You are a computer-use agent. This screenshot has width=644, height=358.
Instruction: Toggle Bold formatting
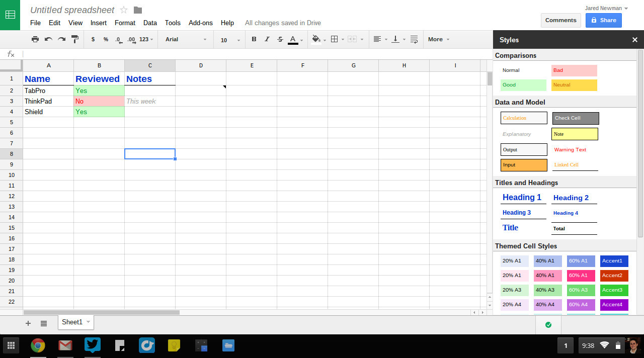click(x=254, y=39)
